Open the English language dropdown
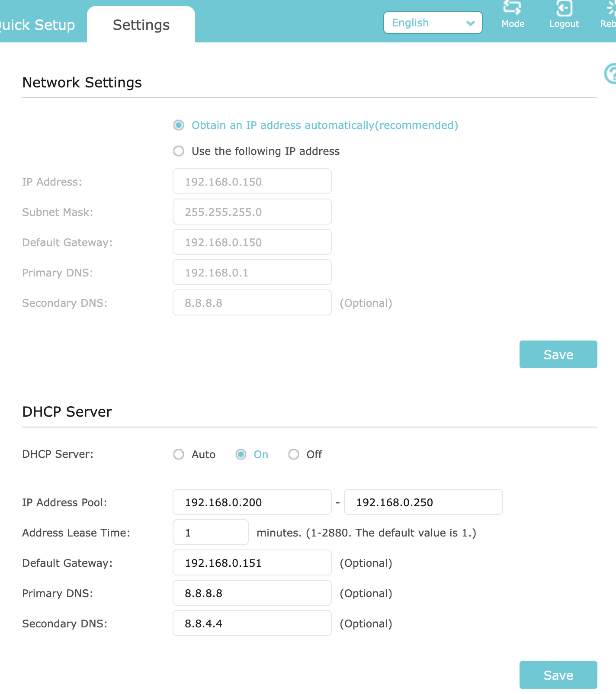The width and height of the screenshot is (616, 694). tap(433, 23)
